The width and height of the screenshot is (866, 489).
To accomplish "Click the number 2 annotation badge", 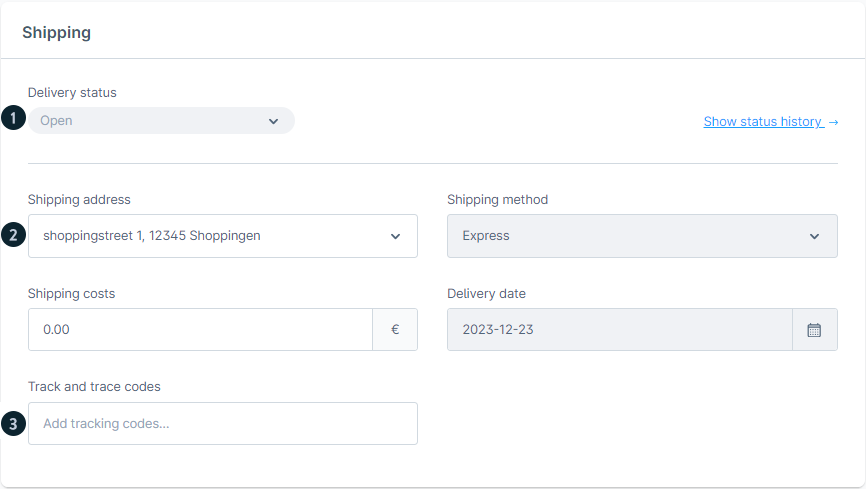I will pyautogui.click(x=13, y=236).
